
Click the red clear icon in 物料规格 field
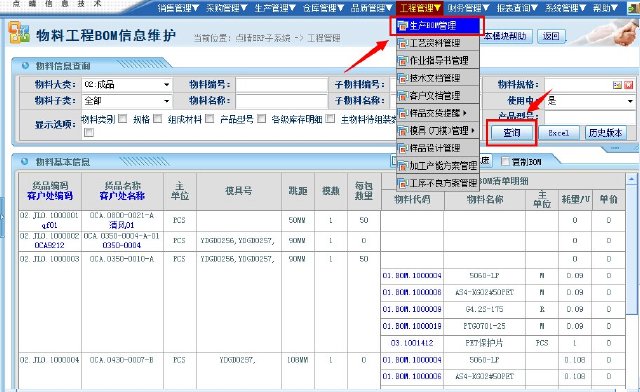[x=629, y=85]
